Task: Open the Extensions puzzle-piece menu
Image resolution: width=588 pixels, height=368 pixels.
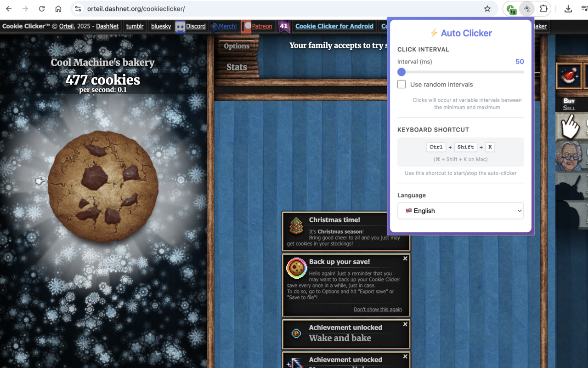Action: 543,9
